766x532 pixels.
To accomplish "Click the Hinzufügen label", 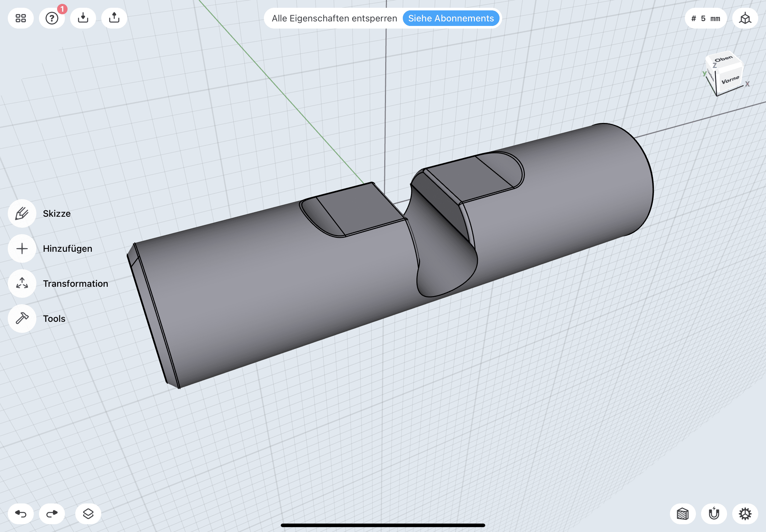I will tap(68, 248).
